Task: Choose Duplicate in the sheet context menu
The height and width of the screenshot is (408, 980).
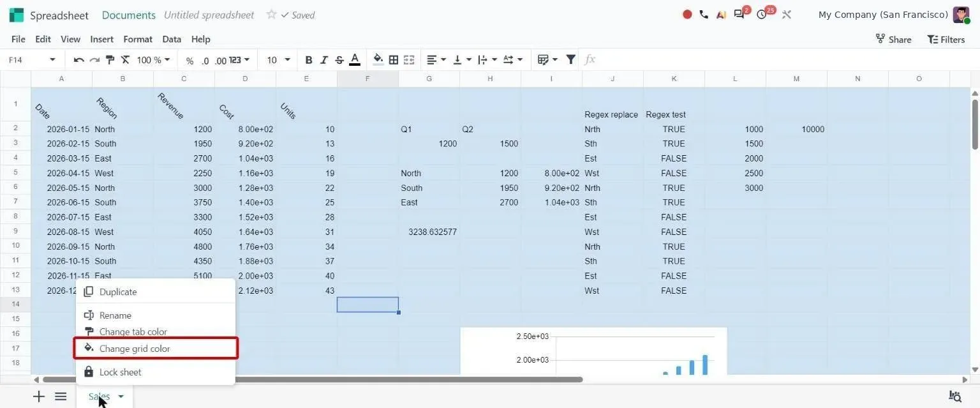Action: pyautogui.click(x=156, y=292)
